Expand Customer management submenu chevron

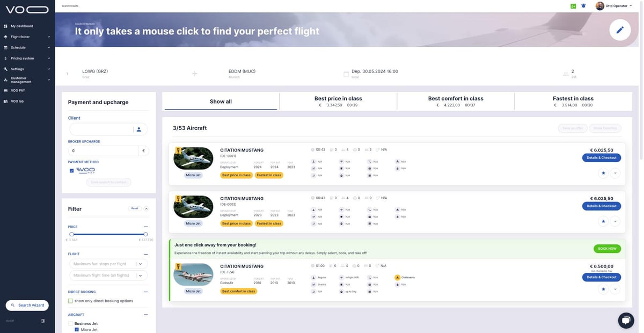49,79
